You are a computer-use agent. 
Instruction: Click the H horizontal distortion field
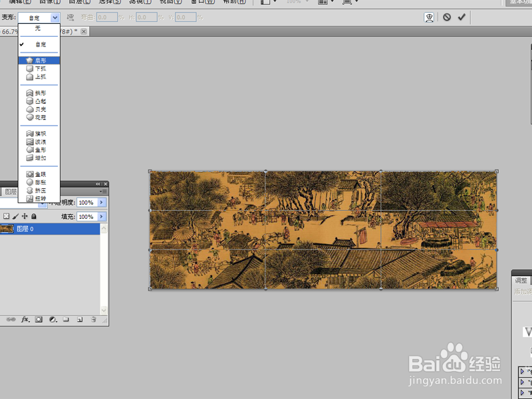(x=146, y=17)
